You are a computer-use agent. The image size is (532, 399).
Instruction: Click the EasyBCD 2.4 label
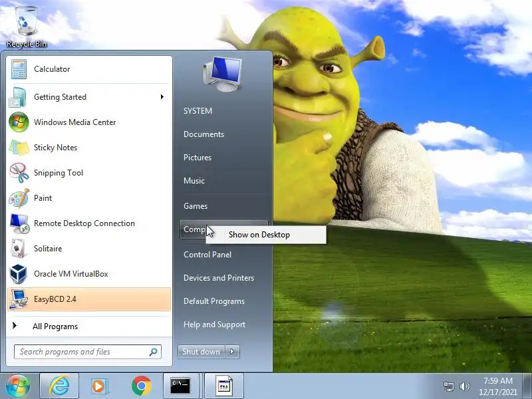pyautogui.click(x=55, y=299)
